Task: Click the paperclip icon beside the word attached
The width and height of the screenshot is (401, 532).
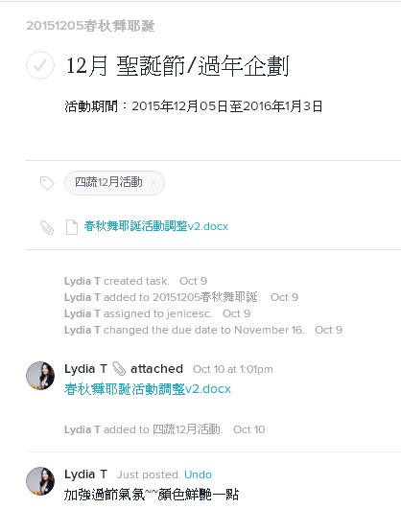Action: click(119, 369)
